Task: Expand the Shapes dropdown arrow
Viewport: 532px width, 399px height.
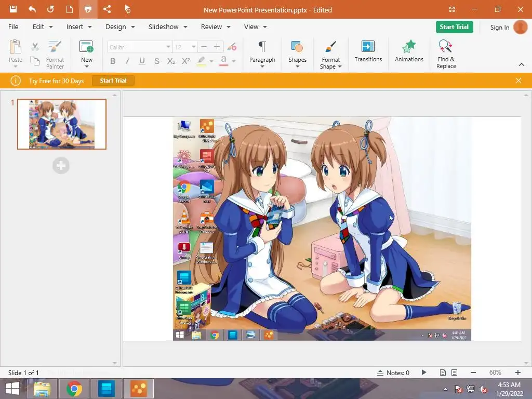Action: 297,66
